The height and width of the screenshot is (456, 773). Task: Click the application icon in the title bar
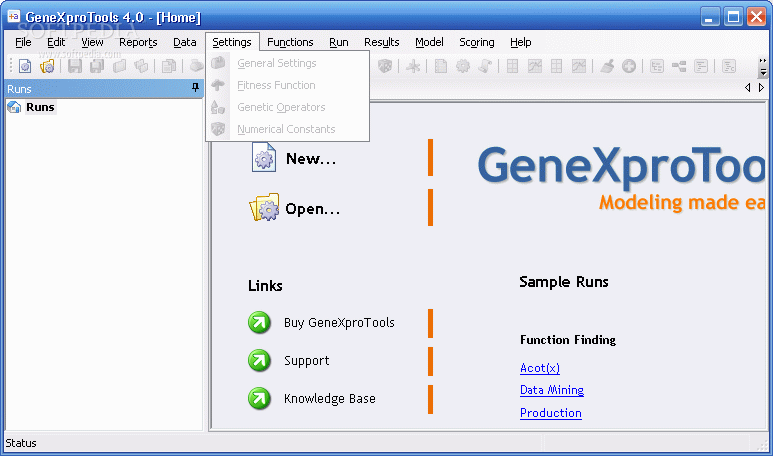(x=13, y=17)
